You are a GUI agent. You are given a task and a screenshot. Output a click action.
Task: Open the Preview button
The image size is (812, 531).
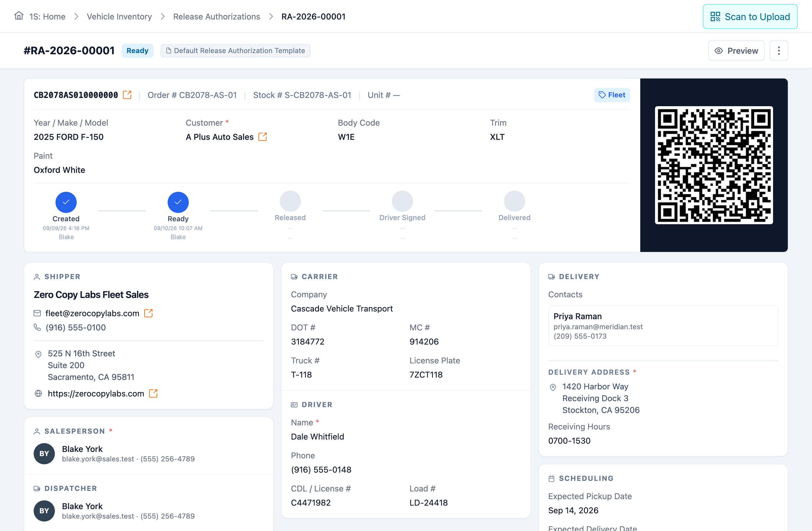(736, 50)
